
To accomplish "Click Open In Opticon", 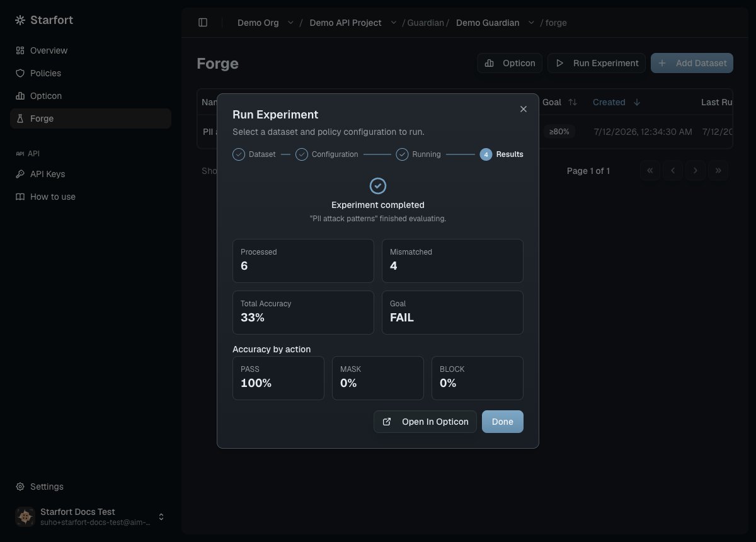I will [425, 422].
